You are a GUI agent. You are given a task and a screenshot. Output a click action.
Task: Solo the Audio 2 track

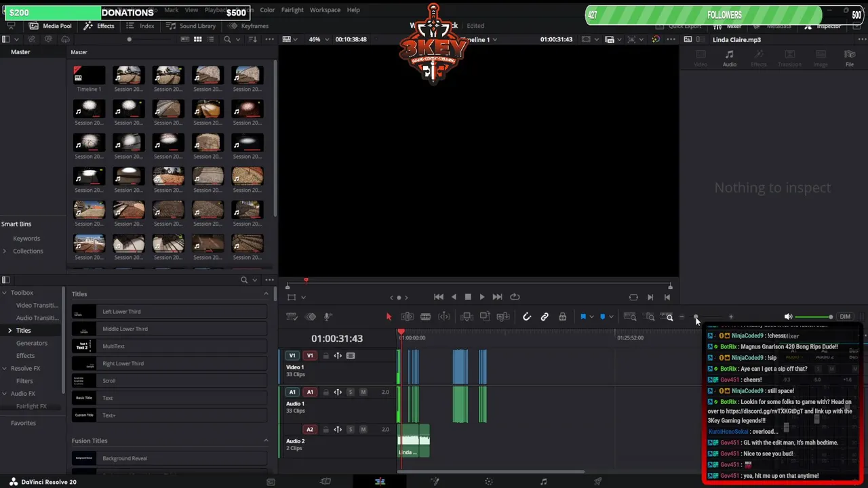tap(351, 429)
